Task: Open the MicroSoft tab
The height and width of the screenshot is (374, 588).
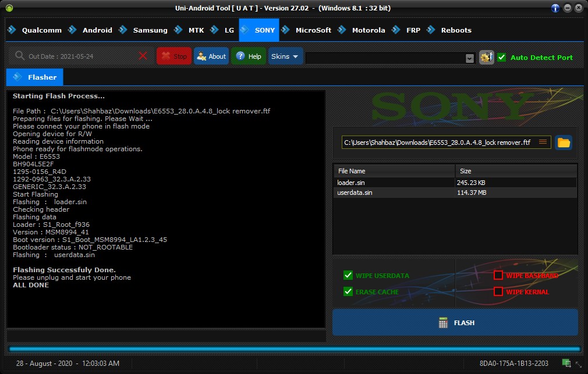Action: 306,30
